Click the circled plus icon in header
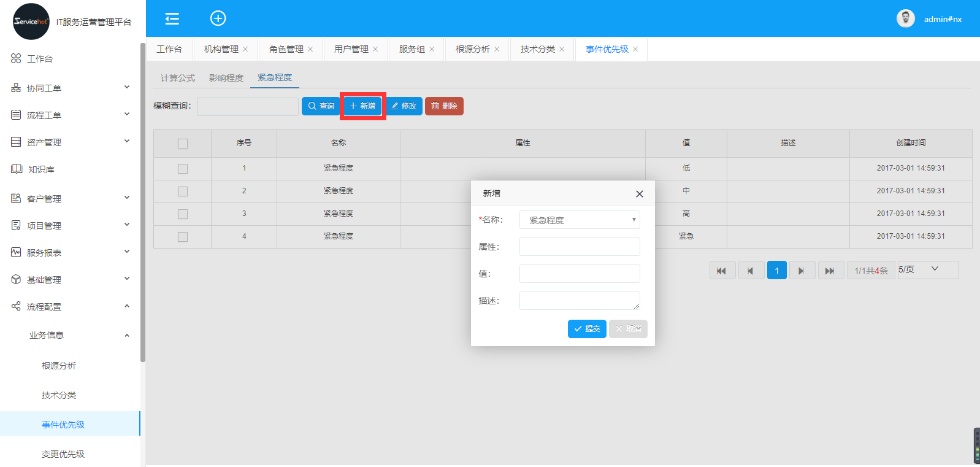This screenshot has height=467, width=980. tap(218, 18)
